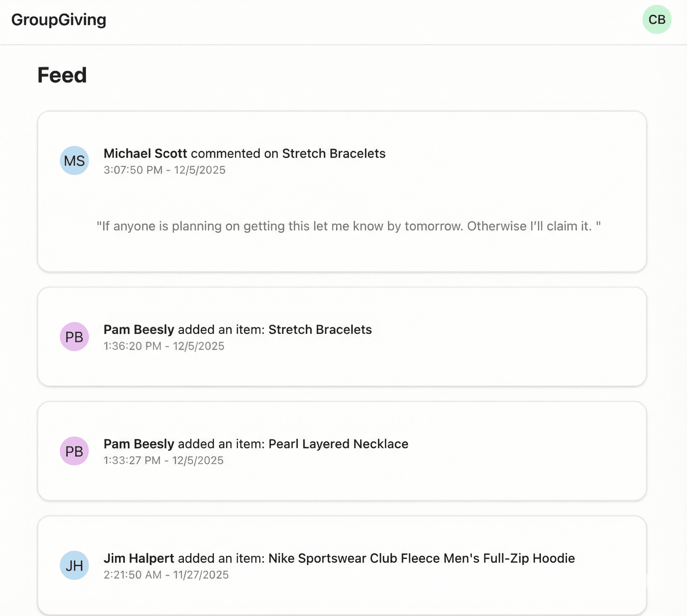The image size is (687, 616).
Task: Click Jim Halpert's name
Action: pos(139,558)
